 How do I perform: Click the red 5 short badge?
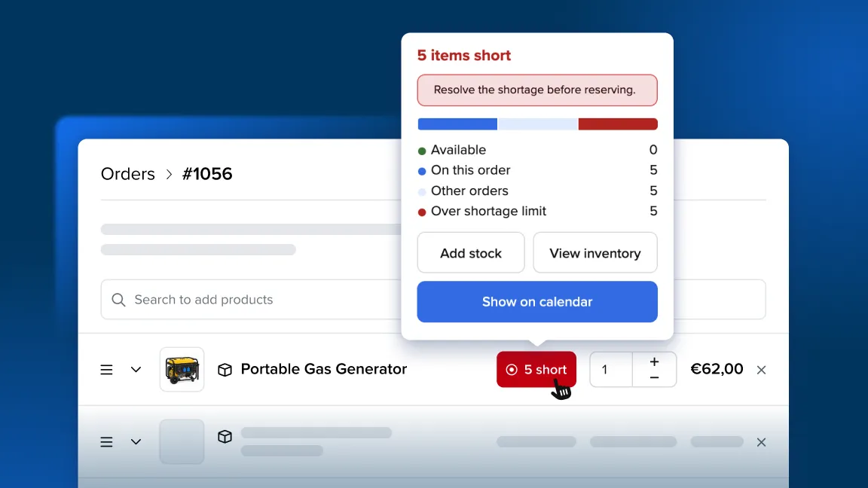point(536,369)
